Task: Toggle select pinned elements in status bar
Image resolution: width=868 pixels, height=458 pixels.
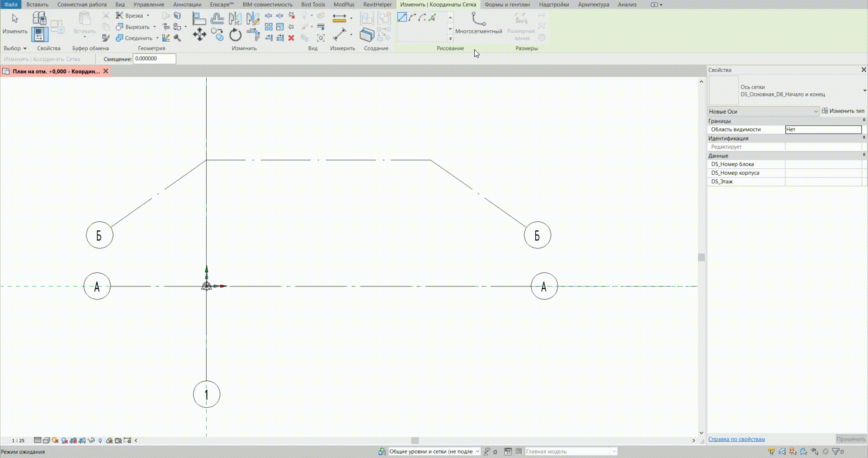Action: point(793,452)
